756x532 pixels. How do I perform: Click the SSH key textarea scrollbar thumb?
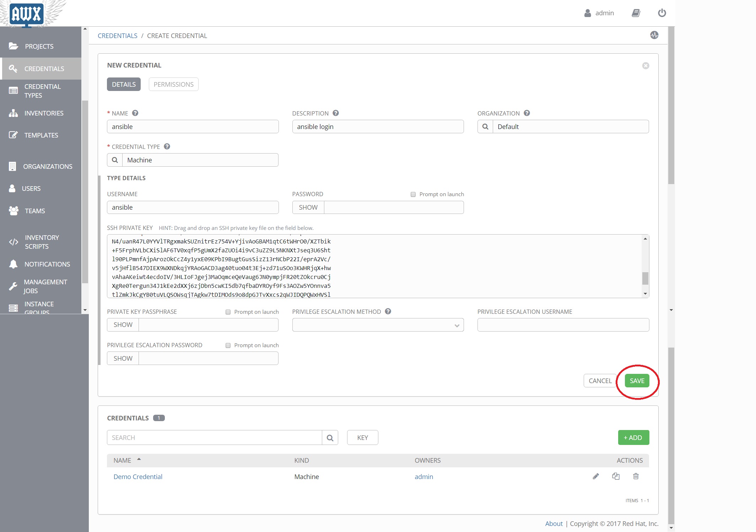[645, 278]
